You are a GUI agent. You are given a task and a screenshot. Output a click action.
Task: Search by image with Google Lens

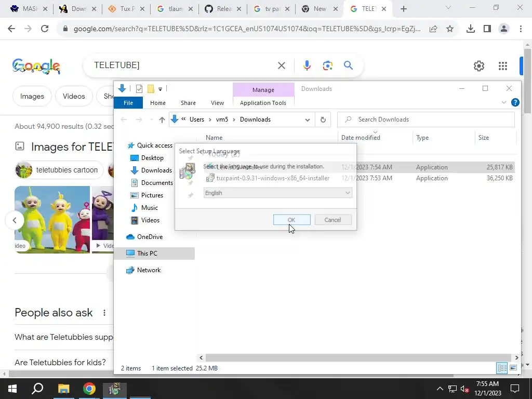(328, 65)
